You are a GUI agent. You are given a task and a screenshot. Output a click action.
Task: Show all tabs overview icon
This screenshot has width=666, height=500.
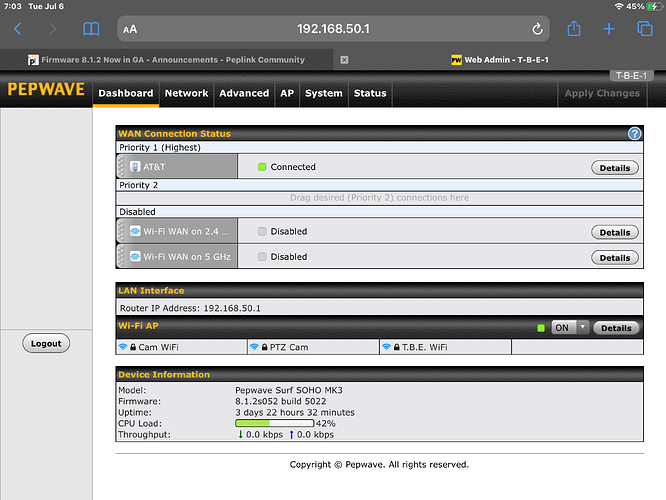[643, 29]
